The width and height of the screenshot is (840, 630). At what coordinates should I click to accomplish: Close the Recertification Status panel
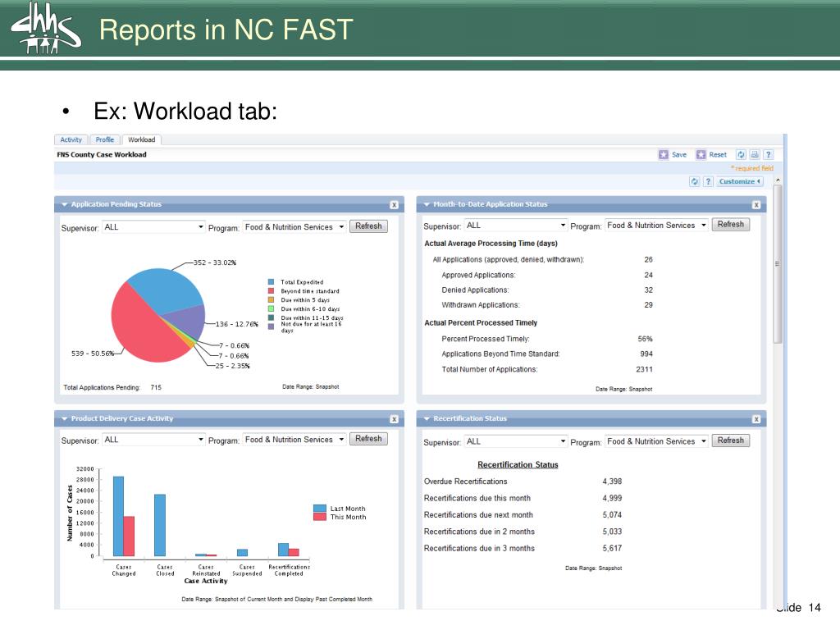click(756, 419)
